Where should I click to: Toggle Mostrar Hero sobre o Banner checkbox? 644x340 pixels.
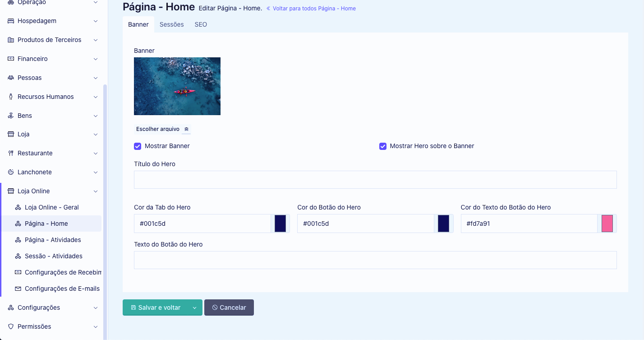point(383,146)
